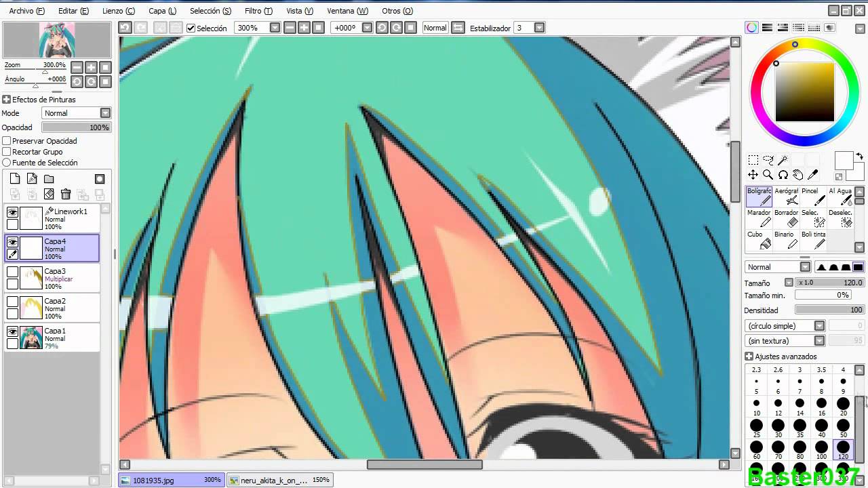Create a new linework layer
The height and width of the screenshot is (488, 868).
pos(32,179)
